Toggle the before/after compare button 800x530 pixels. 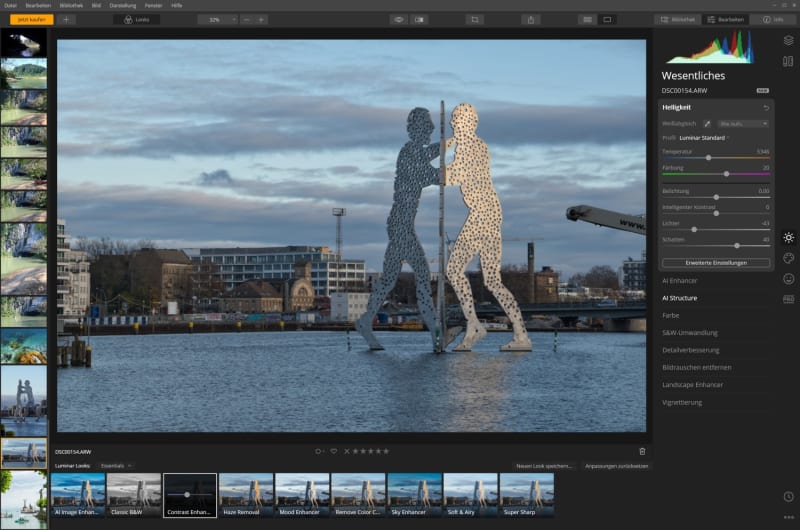[x=419, y=19]
